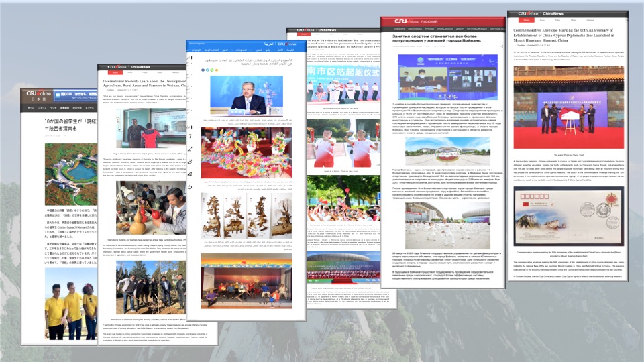Click the Japanese headline 10か国の留学生
644x362 pixels.
[x=71, y=125]
